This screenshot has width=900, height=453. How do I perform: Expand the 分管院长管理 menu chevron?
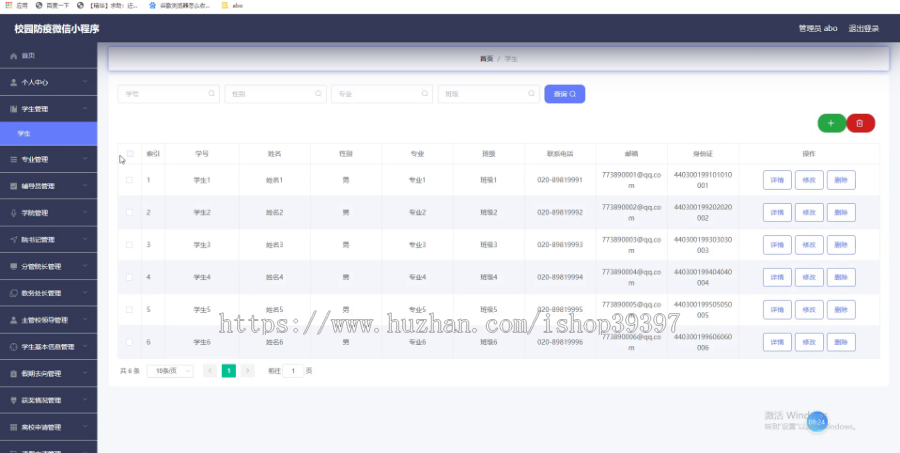point(85,266)
